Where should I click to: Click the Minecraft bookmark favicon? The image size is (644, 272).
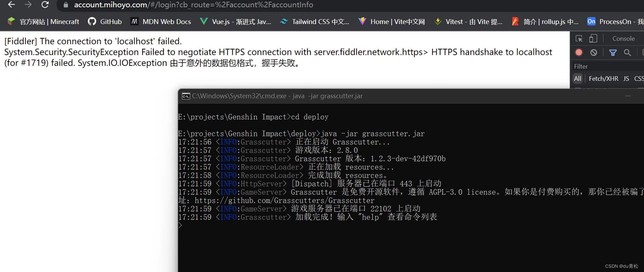[x=11, y=21]
